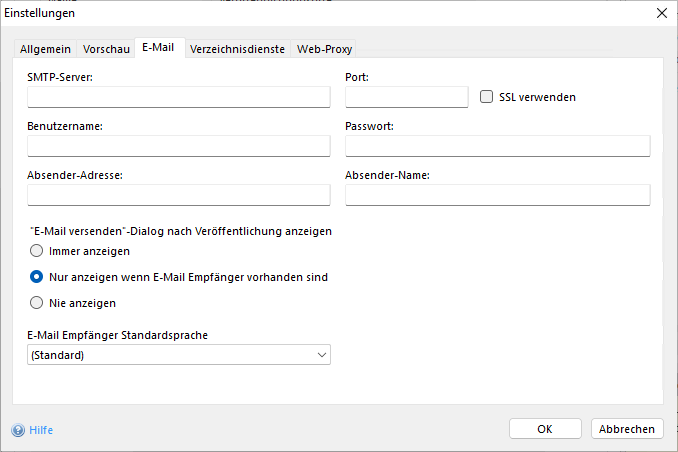The image size is (678, 452).
Task: Open the E-Mail Empfänger Standardsprache dropdown
Action: click(x=179, y=355)
